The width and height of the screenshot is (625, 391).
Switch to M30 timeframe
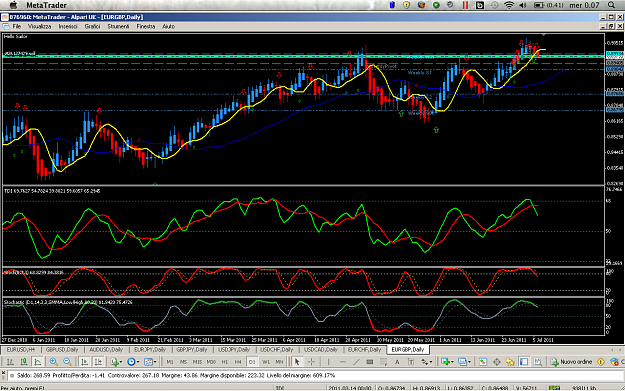click(x=211, y=362)
